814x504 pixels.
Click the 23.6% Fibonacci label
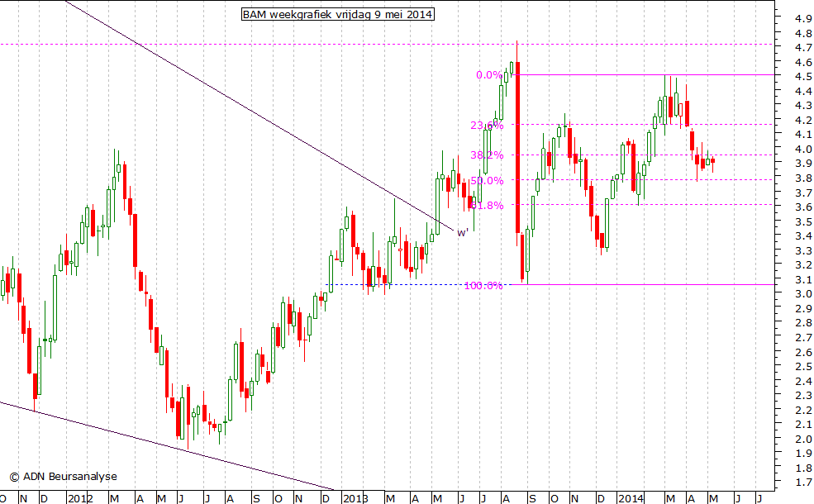pyautogui.click(x=487, y=125)
